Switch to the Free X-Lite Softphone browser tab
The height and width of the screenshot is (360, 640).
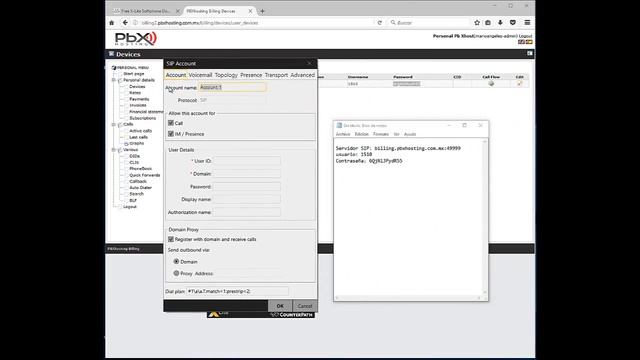(146, 11)
